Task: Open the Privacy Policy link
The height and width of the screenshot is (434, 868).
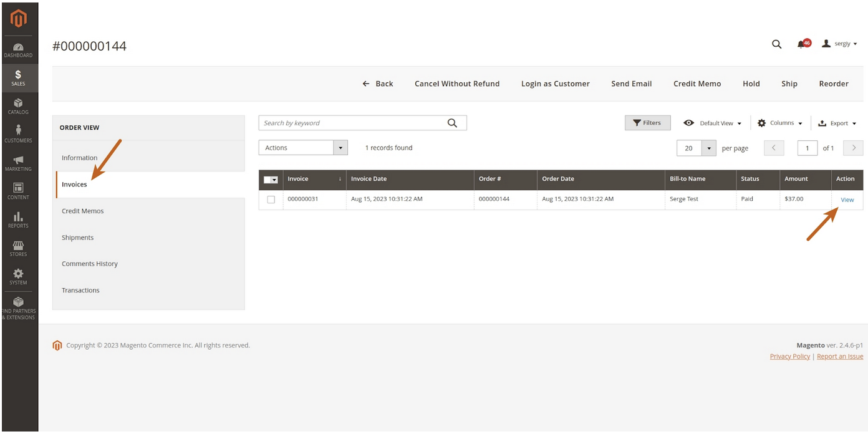Action: click(x=790, y=357)
